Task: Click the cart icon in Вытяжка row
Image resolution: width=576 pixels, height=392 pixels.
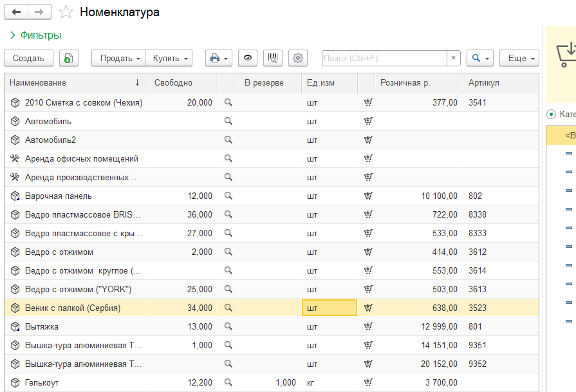Action: click(x=367, y=326)
